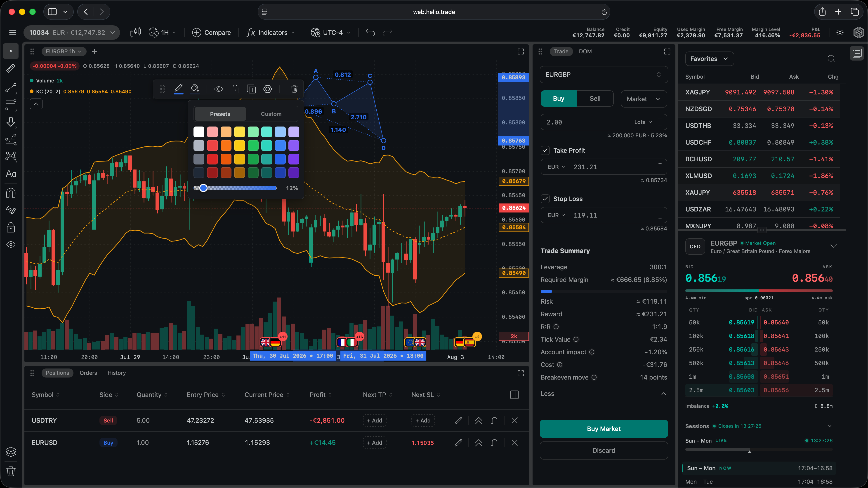
Task: Clone the drawing using duplicate icon
Action: 251,89
